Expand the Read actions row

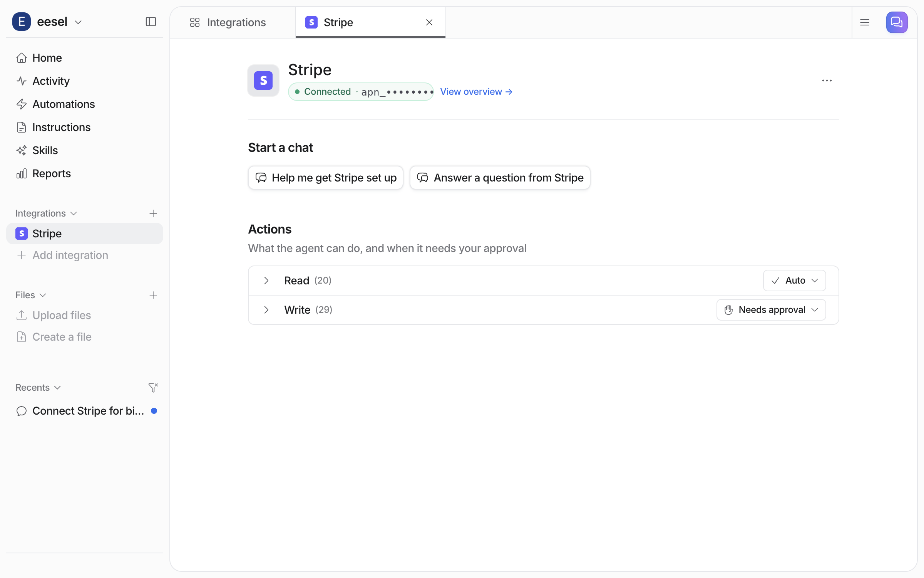[266, 281]
